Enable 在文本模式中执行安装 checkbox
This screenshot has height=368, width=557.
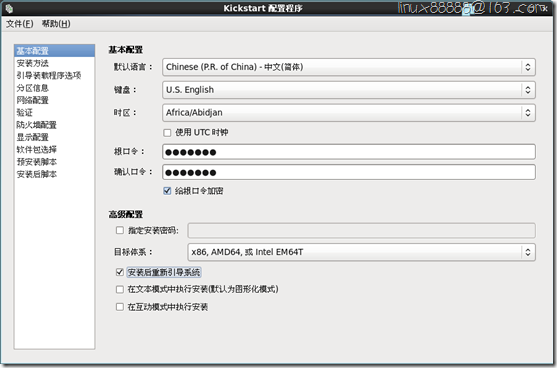pyautogui.click(x=120, y=289)
